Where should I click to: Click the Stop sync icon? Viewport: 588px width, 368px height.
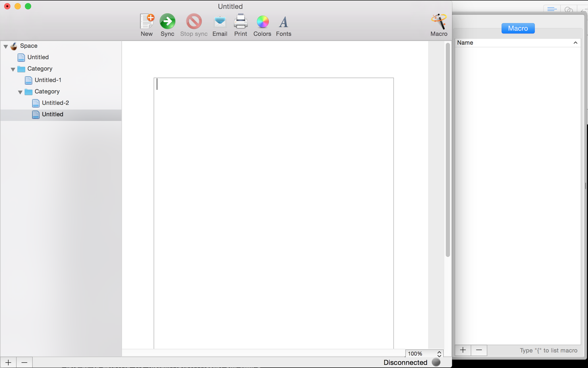tap(194, 22)
